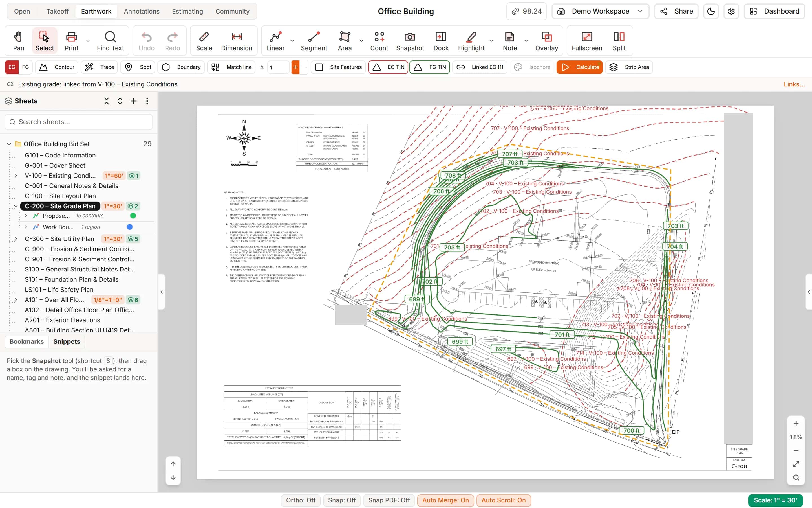Open the Split view tool
Screen dimensions: 812x508
tap(619, 41)
